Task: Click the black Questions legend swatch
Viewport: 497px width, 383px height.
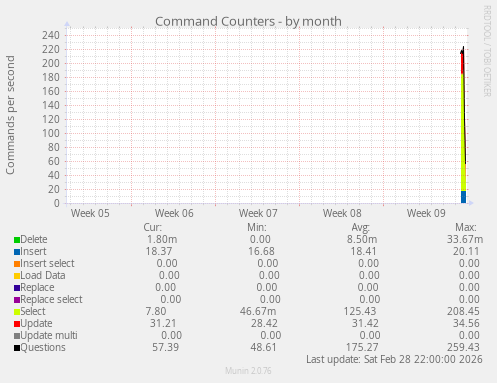Action: (17, 348)
